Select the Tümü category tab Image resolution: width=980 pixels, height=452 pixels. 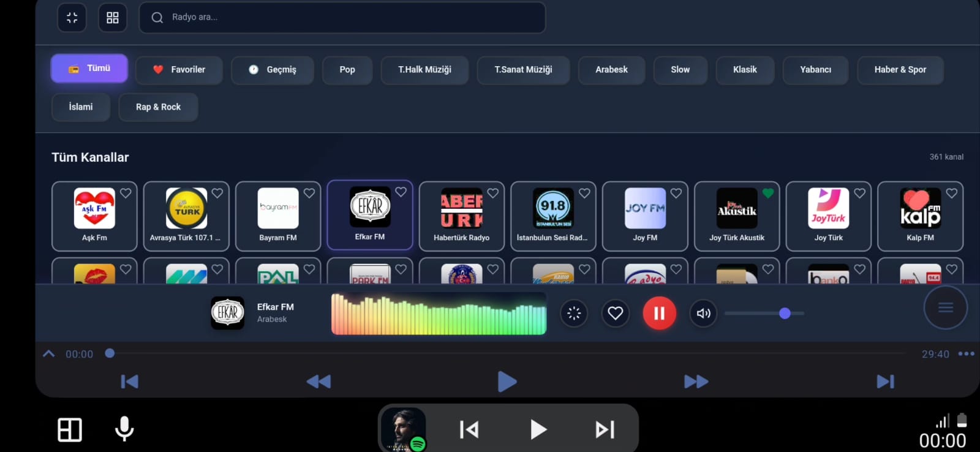[x=89, y=69]
